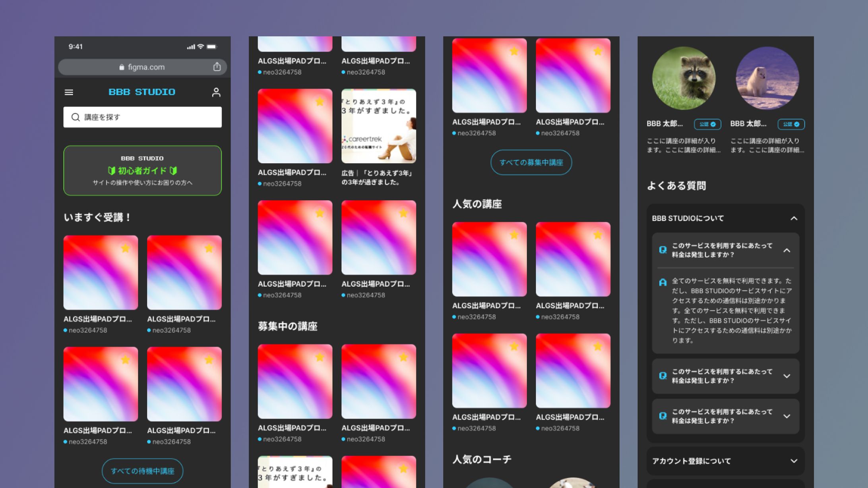
Task: Click the 人気のコーチ section heading
Action: 482,459
